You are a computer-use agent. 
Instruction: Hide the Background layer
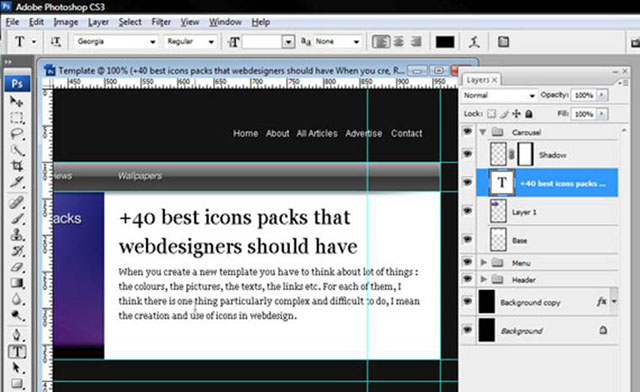[467, 330]
